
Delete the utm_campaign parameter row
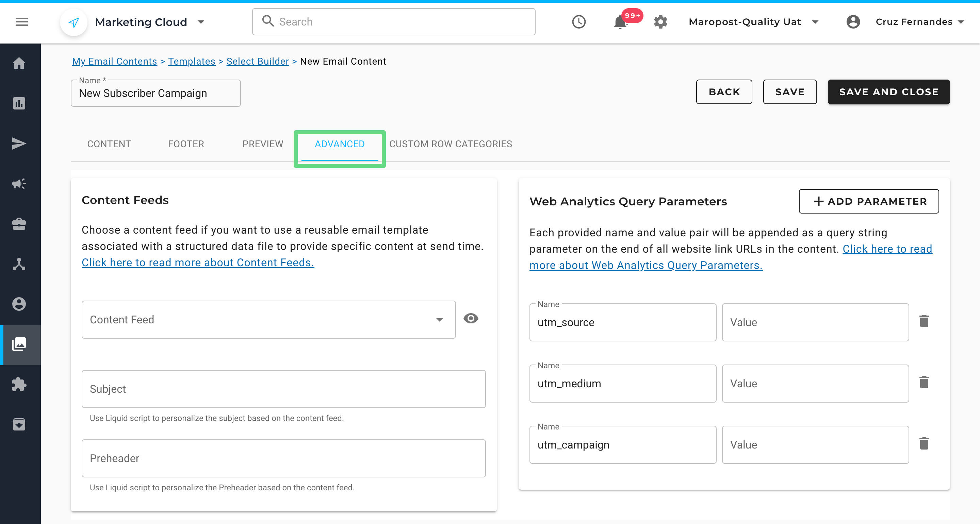point(924,444)
